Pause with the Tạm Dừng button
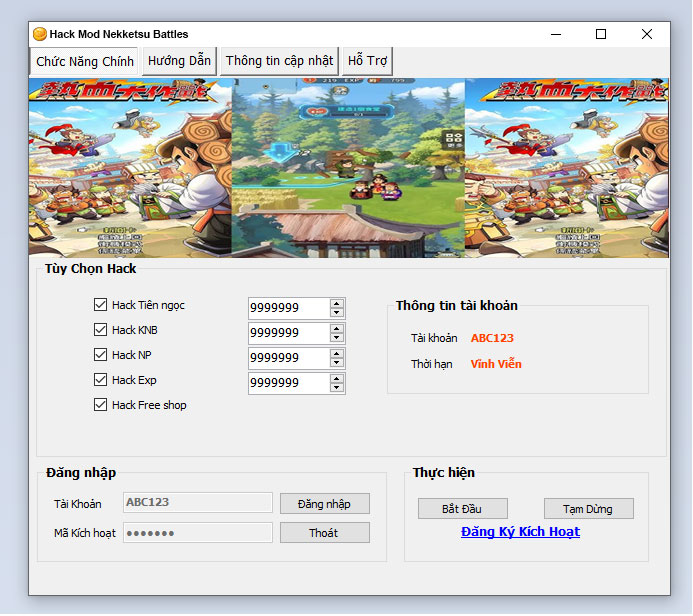The width and height of the screenshot is (693, 616). 589,509
